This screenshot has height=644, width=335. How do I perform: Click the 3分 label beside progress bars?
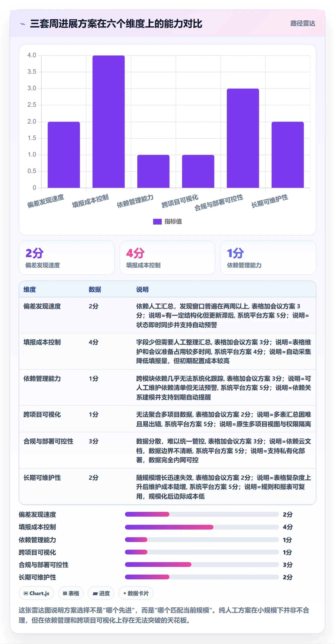287,565
